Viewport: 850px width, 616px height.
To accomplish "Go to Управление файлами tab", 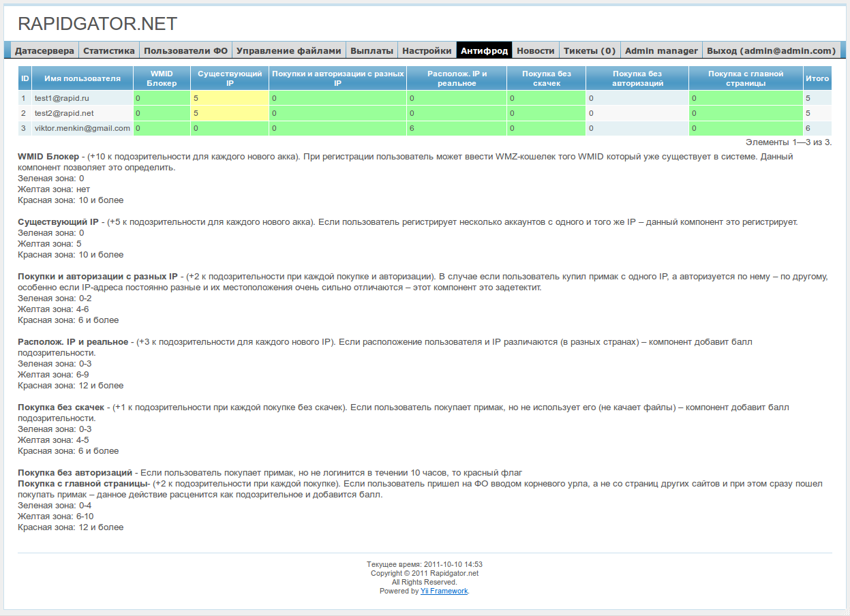I will click(x=288, y=50).
